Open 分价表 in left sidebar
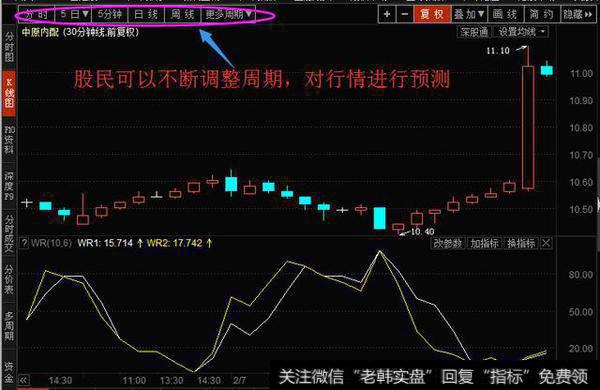The width and height of the screenshot is (600, 390). coord(8,280)
